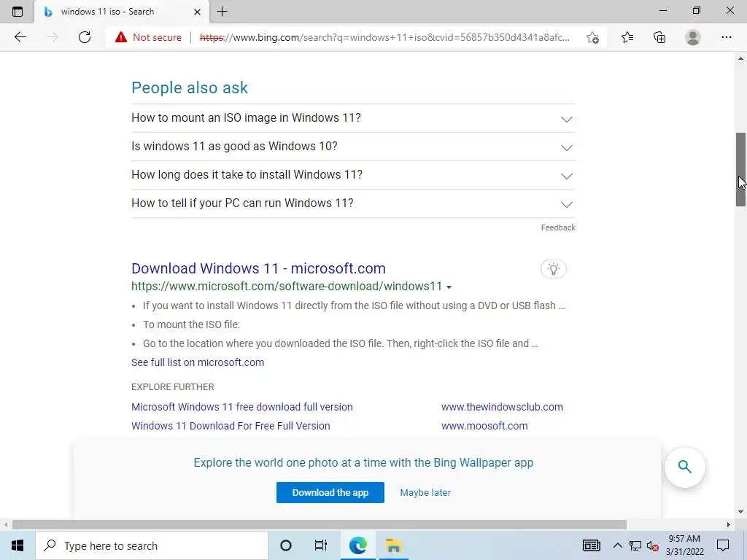Expand How to tell if your PC question

[x=353, y=203]
